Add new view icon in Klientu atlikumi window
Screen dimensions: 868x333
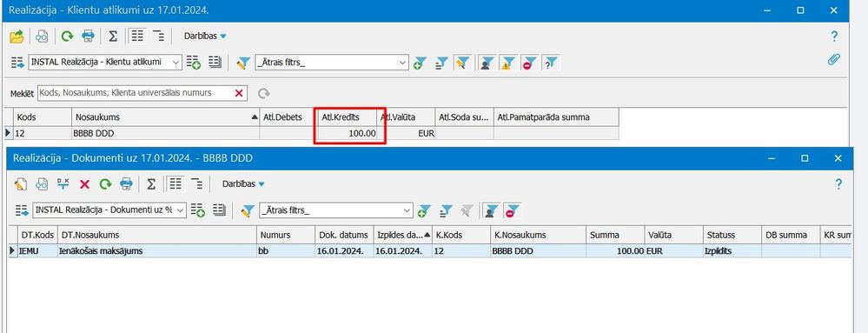click(193, 62)
